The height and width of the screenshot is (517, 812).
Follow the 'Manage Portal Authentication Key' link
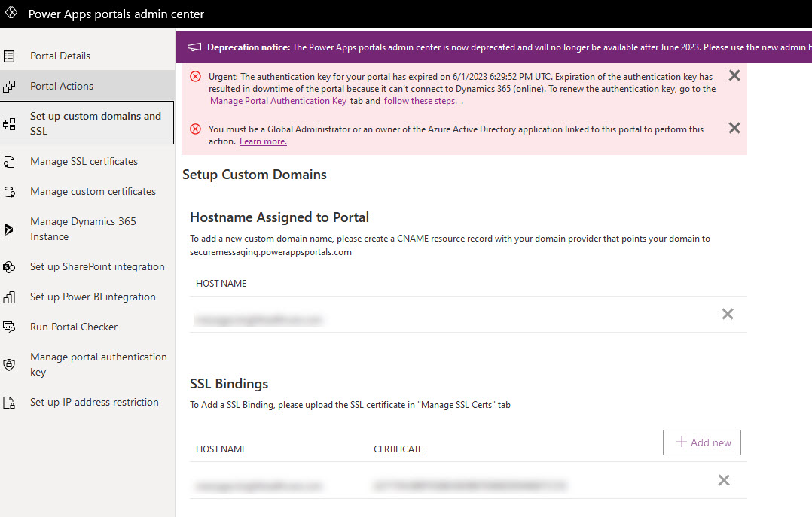[278, 101]
